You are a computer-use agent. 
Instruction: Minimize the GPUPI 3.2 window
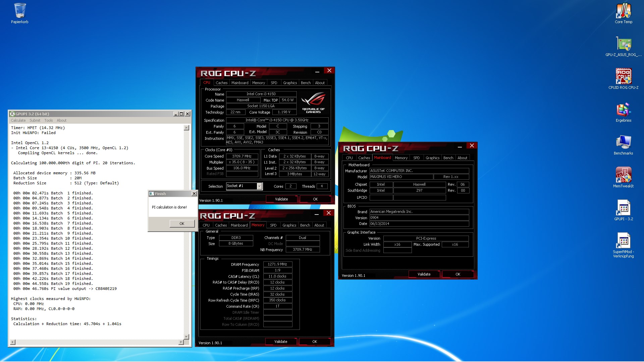pos(175,114)
